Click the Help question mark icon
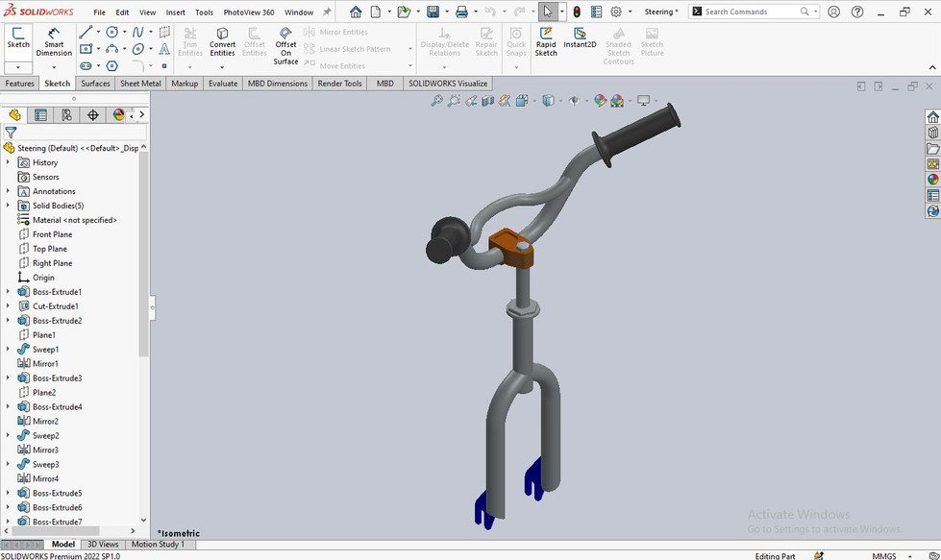 click(857, 12)
